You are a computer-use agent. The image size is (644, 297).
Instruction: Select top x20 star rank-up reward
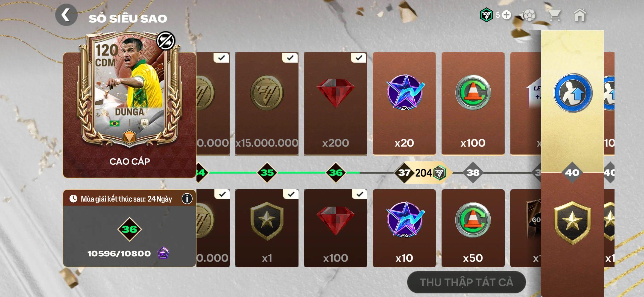tap(404, 104)
